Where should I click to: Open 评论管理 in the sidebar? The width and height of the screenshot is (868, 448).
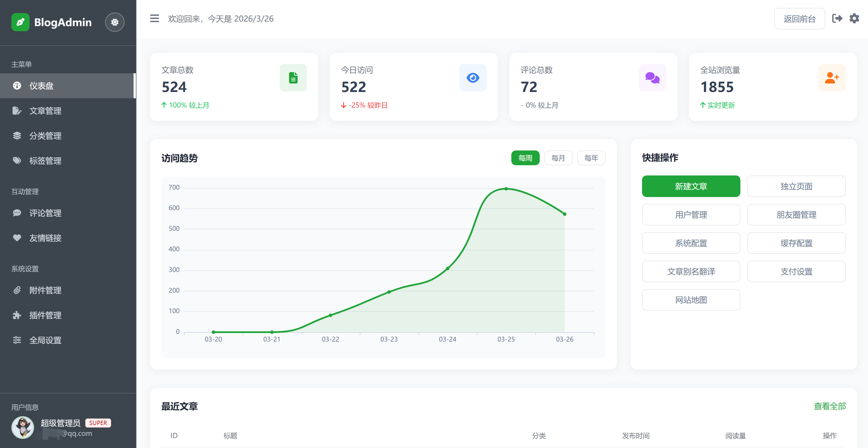coord(45,213)
